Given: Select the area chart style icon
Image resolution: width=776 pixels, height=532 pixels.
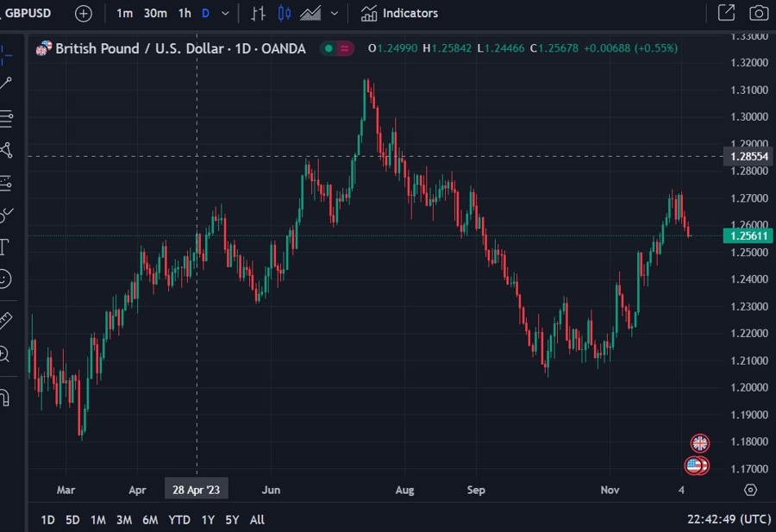Looking at the screenshot, I should (310, 13).
